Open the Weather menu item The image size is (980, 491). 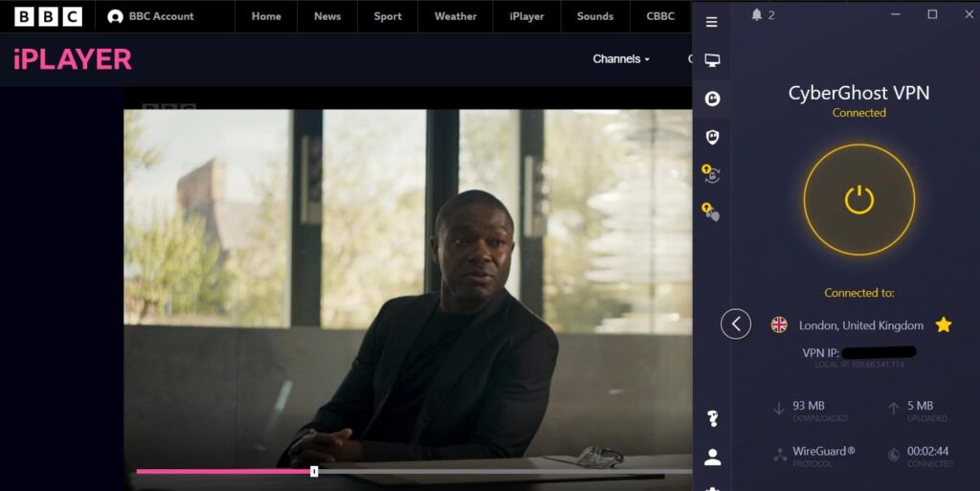(x=456, y=16)
